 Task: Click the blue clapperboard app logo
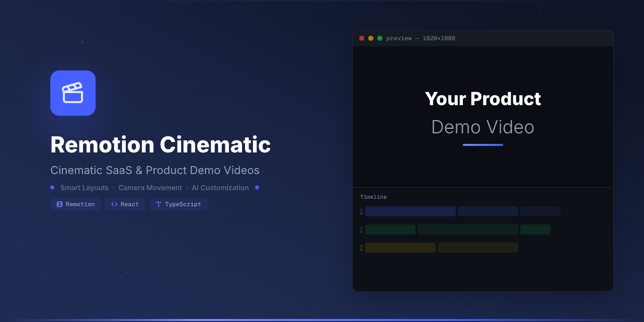point(73,93)
